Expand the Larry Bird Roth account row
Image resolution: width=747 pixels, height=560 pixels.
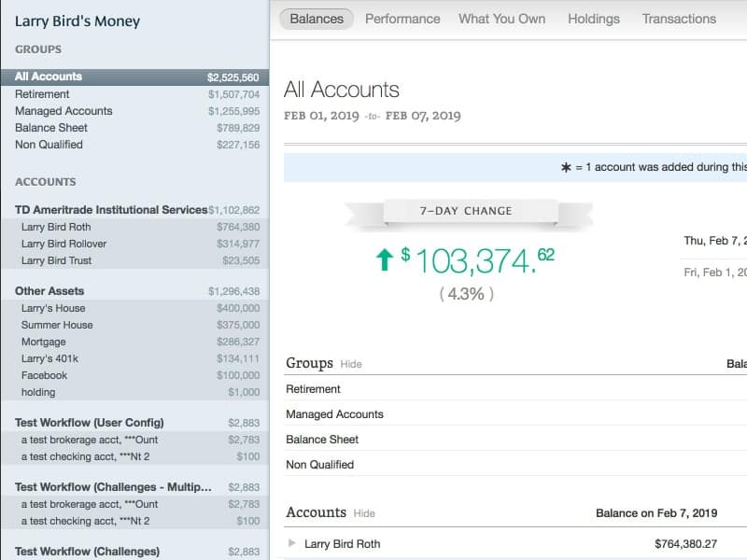point(292,543)
